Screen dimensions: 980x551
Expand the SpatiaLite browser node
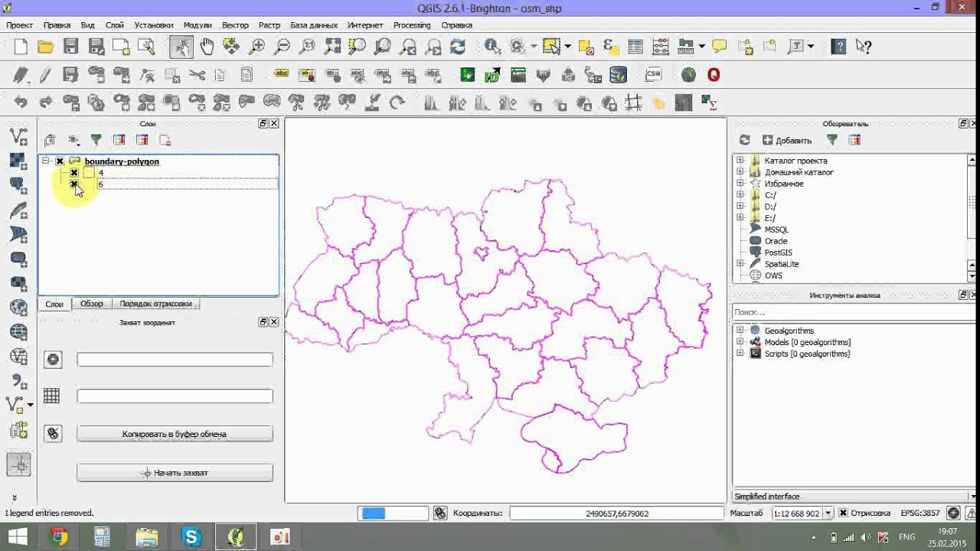click(x=740, y=264)
